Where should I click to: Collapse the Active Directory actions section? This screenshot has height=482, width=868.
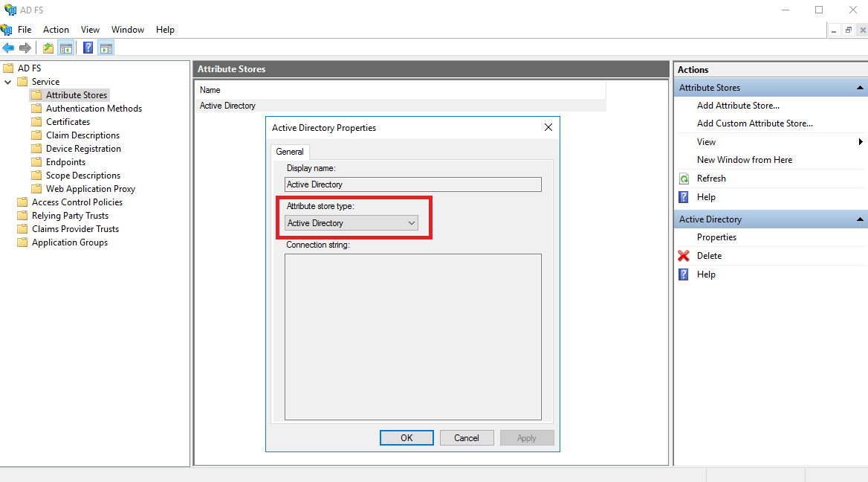(x=860, y=219)
